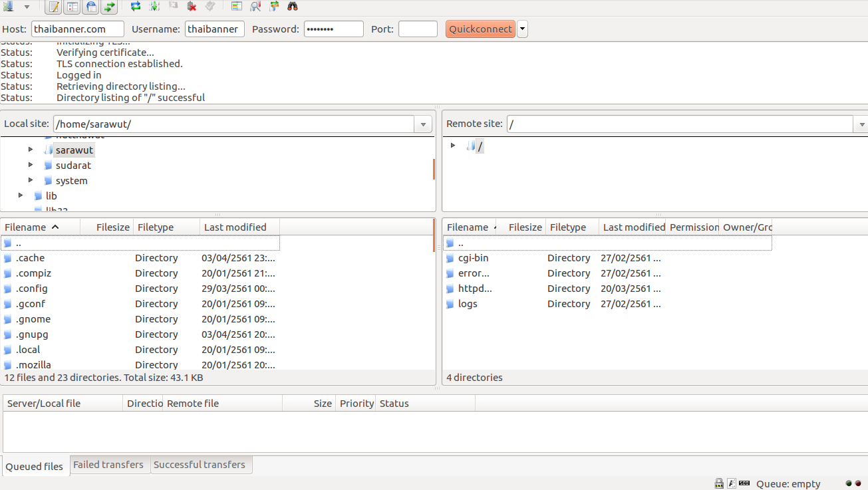Viewport: 868px width, 490px height.
Task: Toggle processing of transfer queue
Action: 154,7
